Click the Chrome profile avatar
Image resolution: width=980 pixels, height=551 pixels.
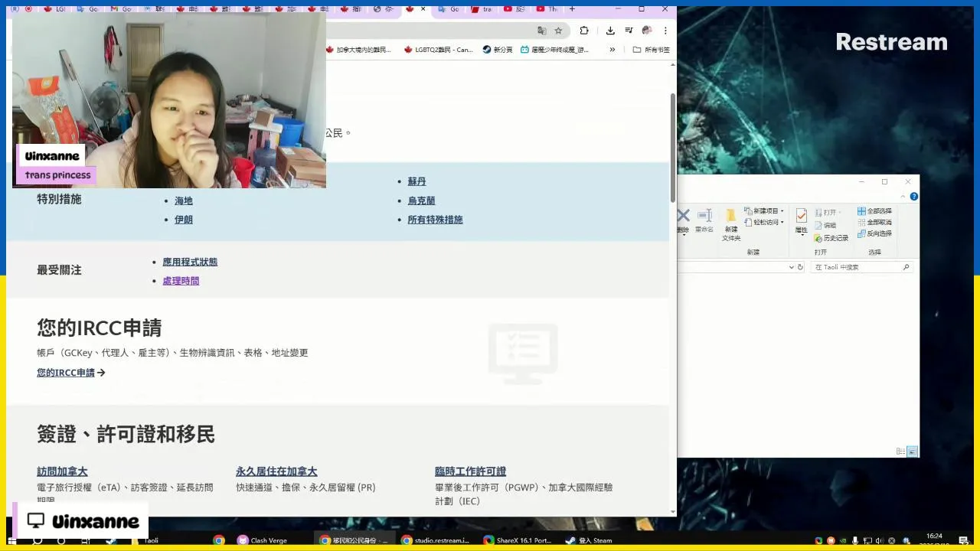[647, 31]
